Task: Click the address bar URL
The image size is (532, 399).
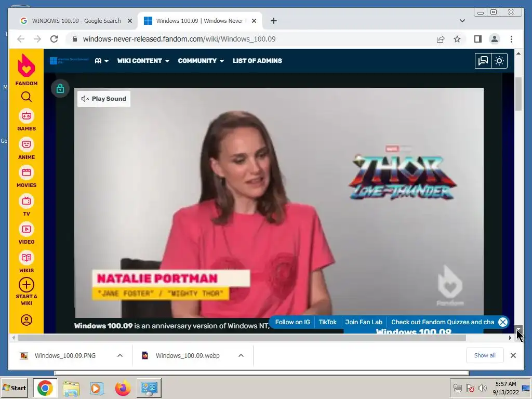Action: tap(179, 39)
